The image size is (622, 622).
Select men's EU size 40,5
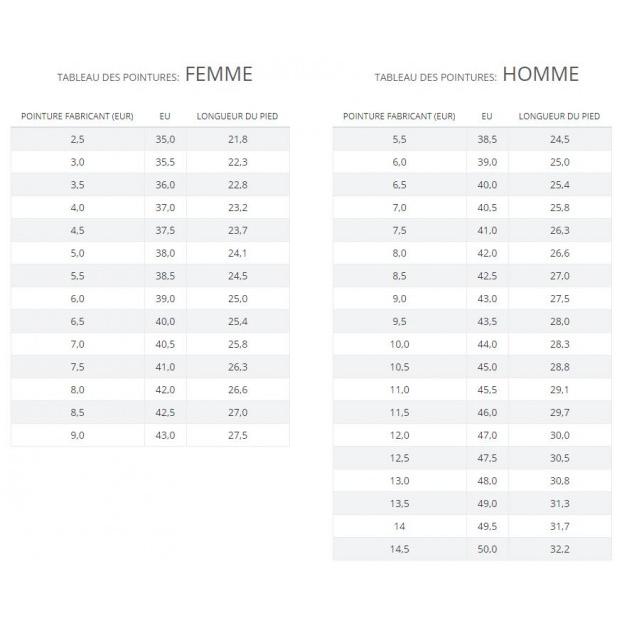click(x=487, y=207)
